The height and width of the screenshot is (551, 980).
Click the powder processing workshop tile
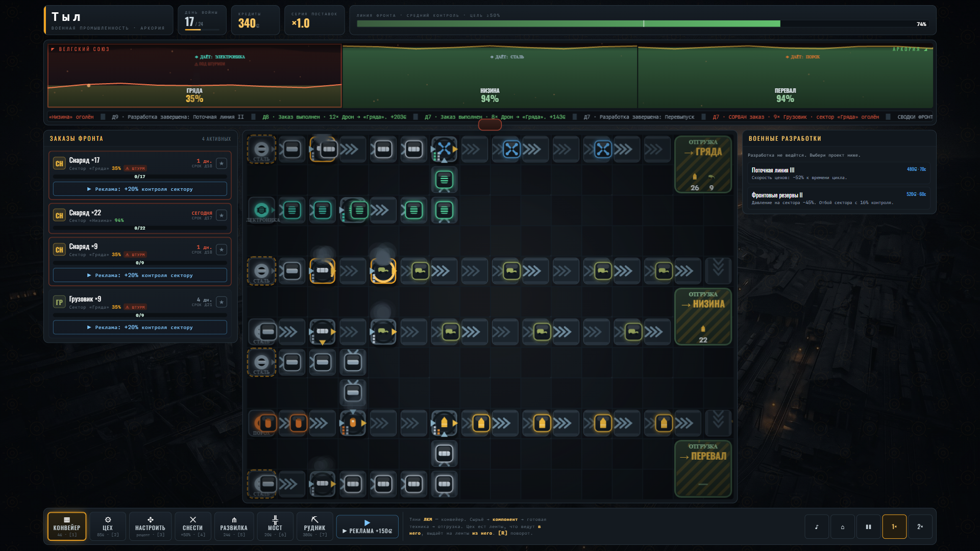(x=353, y=423)
